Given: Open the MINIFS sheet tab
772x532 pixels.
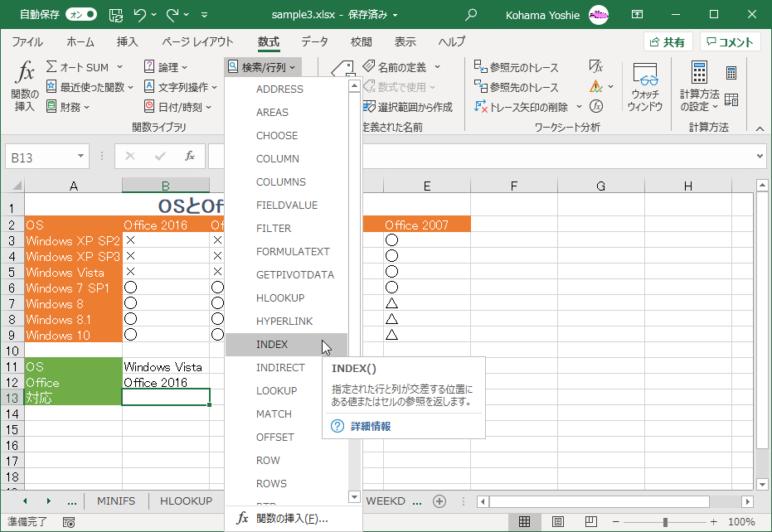Looking at the screenshot, I should click(116, 501).
